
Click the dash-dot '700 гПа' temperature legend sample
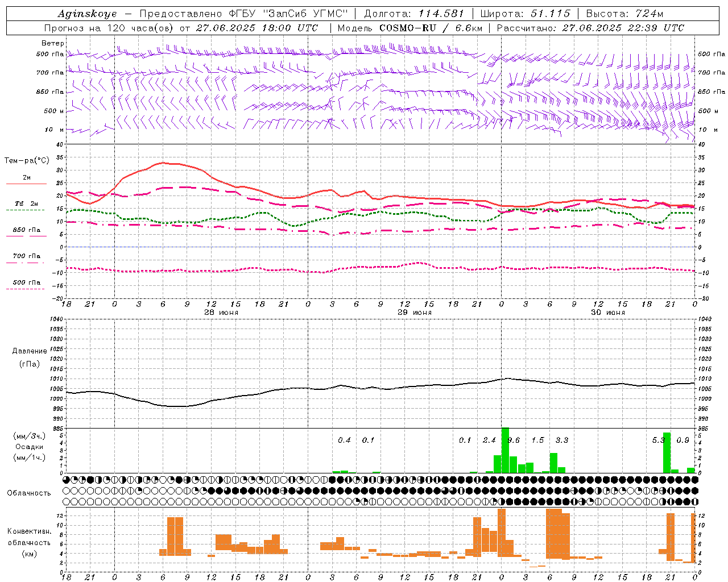[x=25, y=263]
